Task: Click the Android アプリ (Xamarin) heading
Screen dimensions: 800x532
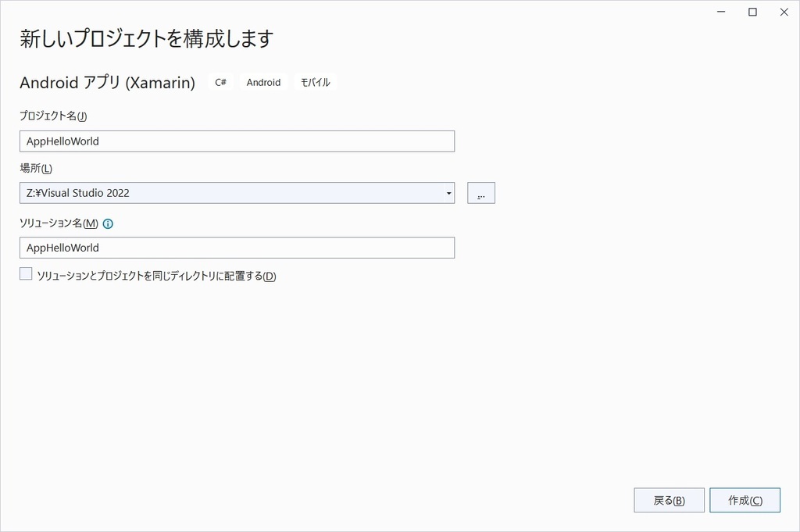Action: click(105, 82)
